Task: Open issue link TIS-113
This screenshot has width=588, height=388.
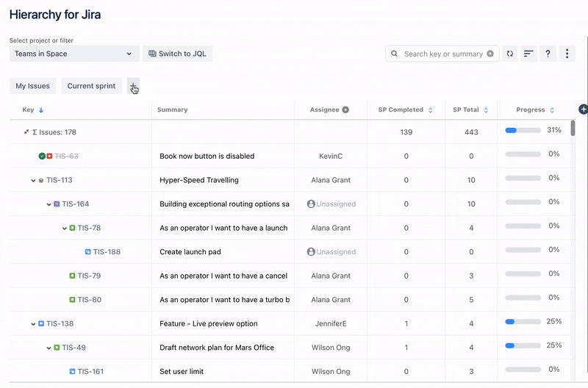Action: point(60,180)
